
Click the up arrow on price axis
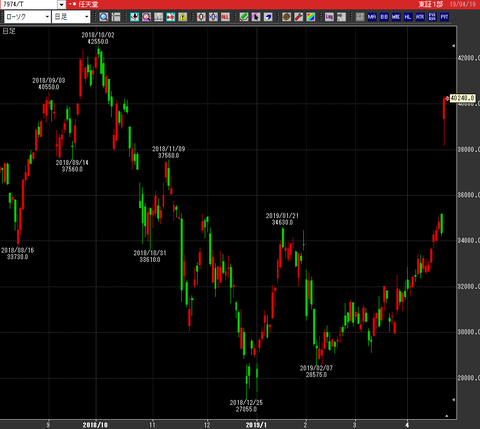coord(453,46)
